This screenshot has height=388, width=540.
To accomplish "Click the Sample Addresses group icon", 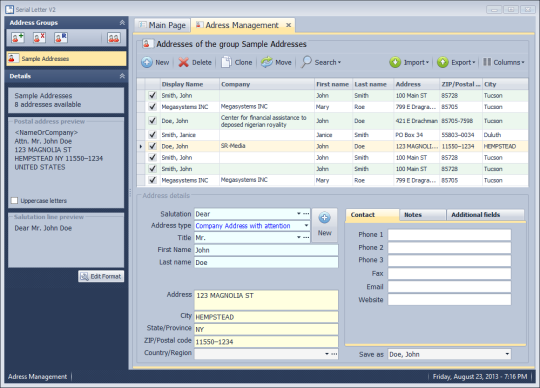I will 13,58.
